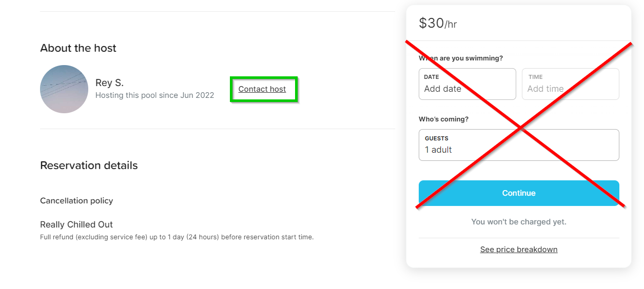
Task: Click the You won't be charged yet note
Action: 518,222
